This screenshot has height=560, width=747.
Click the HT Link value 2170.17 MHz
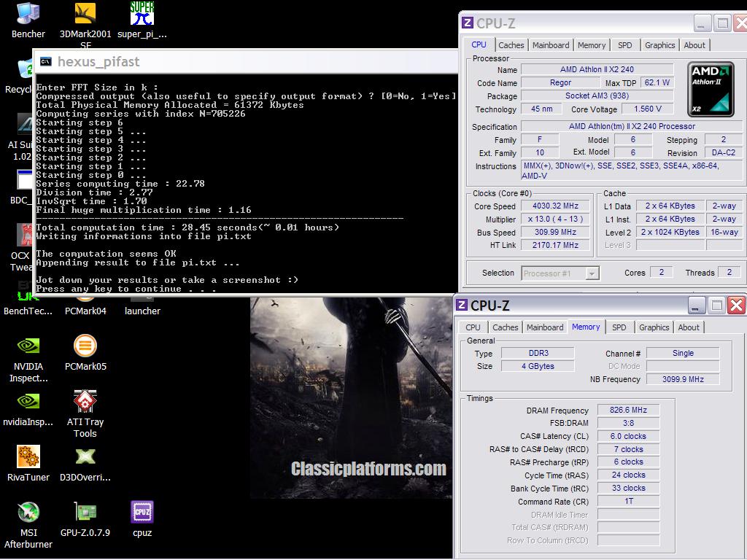[x=555, y=245]
